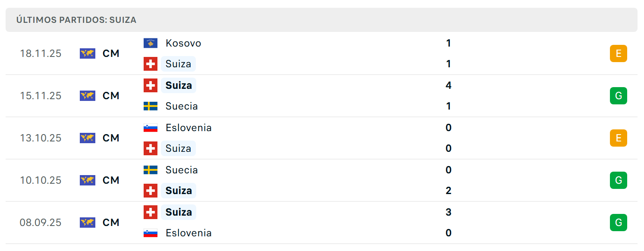This screenshot has width=644, height=251.
Task: Click the Swiss flag in the 18.11.25 match
Action: [x=151, y=64]
